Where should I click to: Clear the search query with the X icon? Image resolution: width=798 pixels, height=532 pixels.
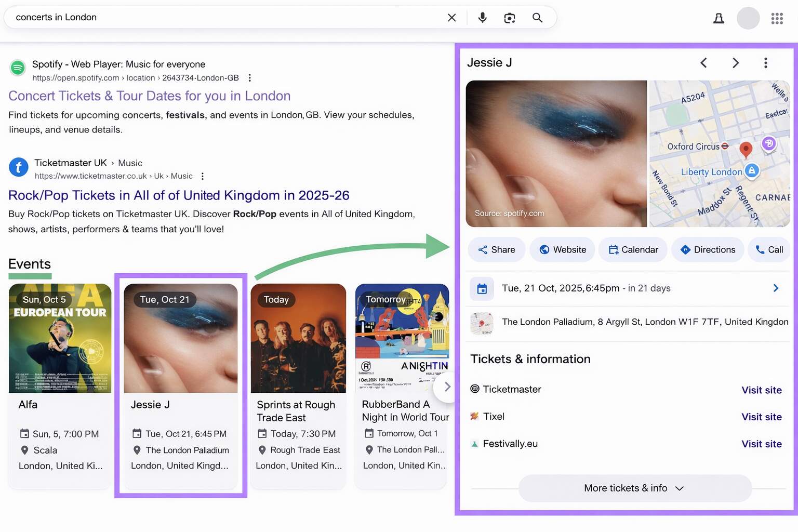click(x=451, y=17)
